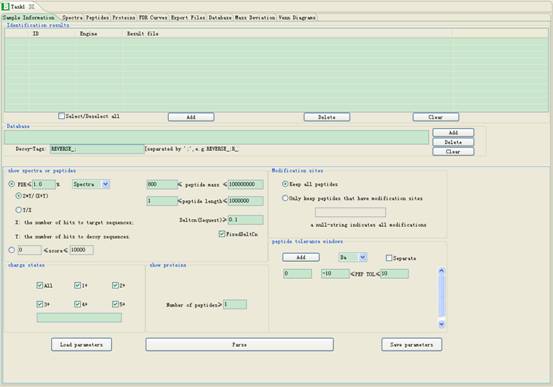Viewport: 553px width, 387px height.
Task: Click Add in the Database section
Action: pos(453,132)
